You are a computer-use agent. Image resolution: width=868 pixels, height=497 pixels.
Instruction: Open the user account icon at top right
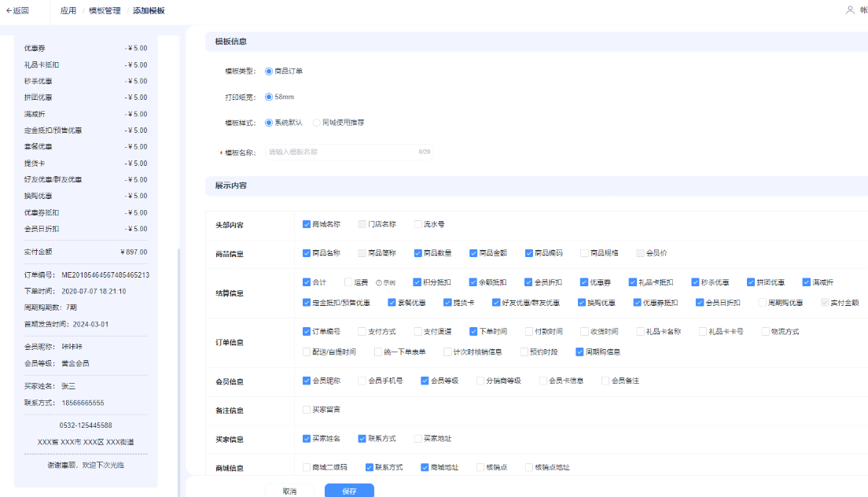[x=850, y=10]
